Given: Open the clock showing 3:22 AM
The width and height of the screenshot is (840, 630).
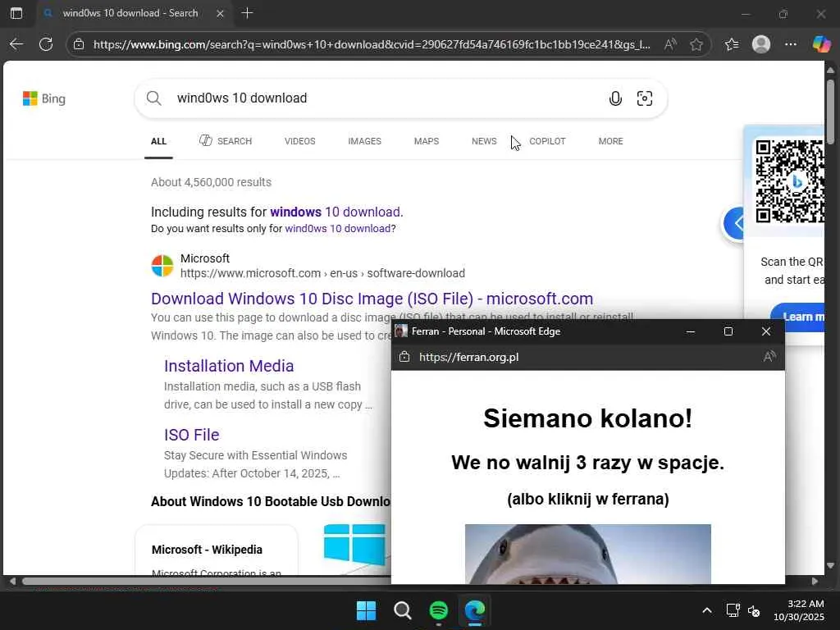Looking at the screenshot, I should click(798, 610).
